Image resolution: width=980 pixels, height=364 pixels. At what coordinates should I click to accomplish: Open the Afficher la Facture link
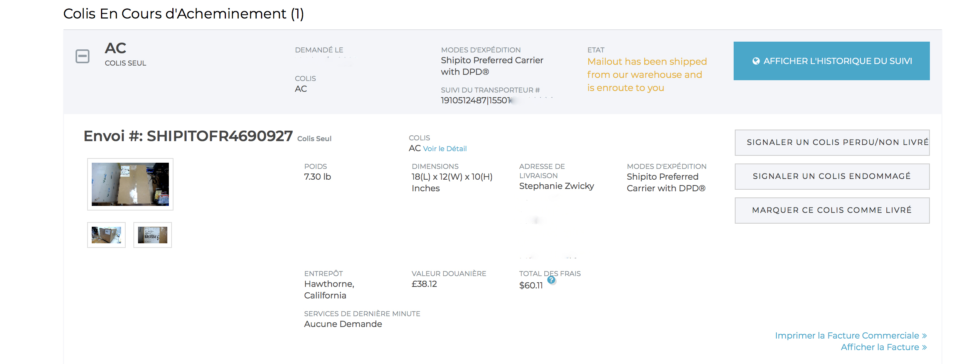point(880,347)
